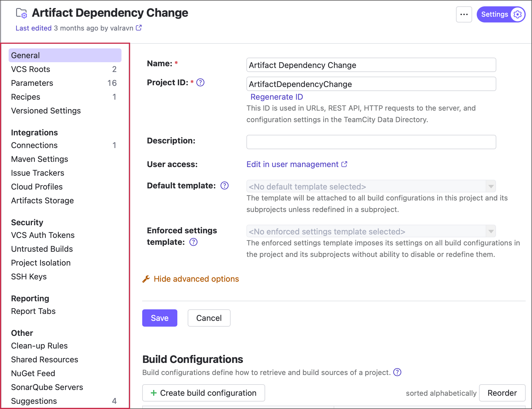The width and height of the screenshot is (532, 409).
Task: Click the external link icon beside valravn
Action: [139, 28]
